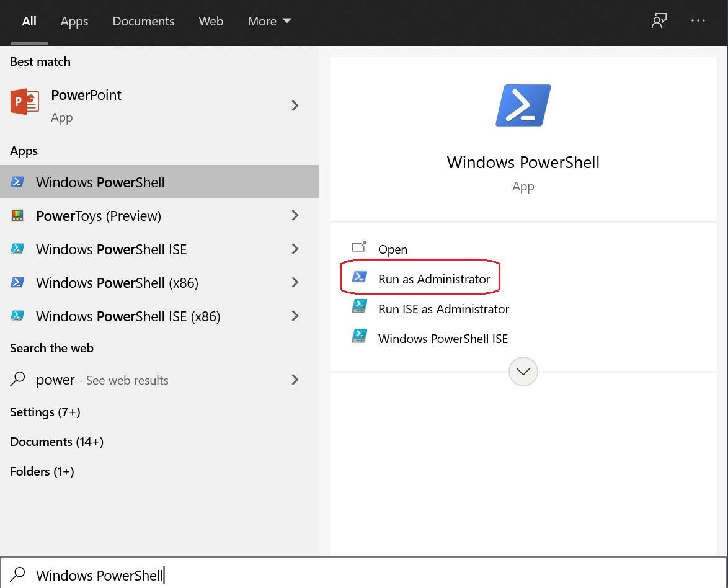Click the Windows PowerShell ISE icon in Apps list
The image size is (728, 588).
(17, 249)
